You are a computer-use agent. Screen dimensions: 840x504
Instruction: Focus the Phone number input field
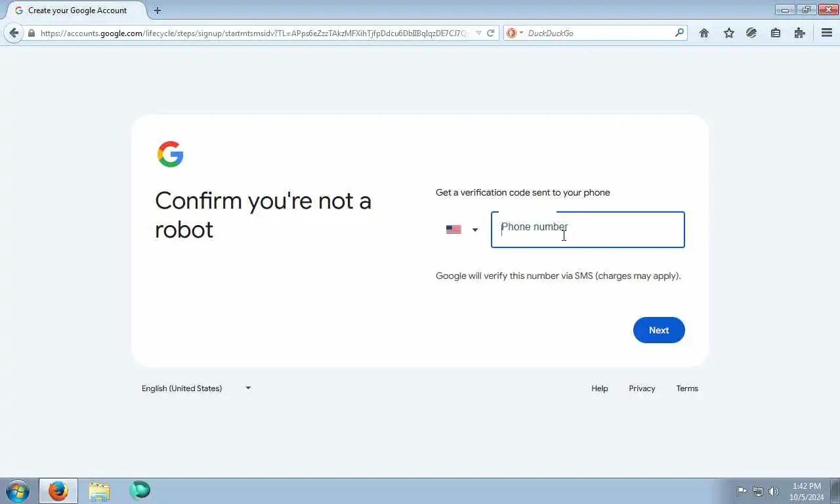coord(587,230)
